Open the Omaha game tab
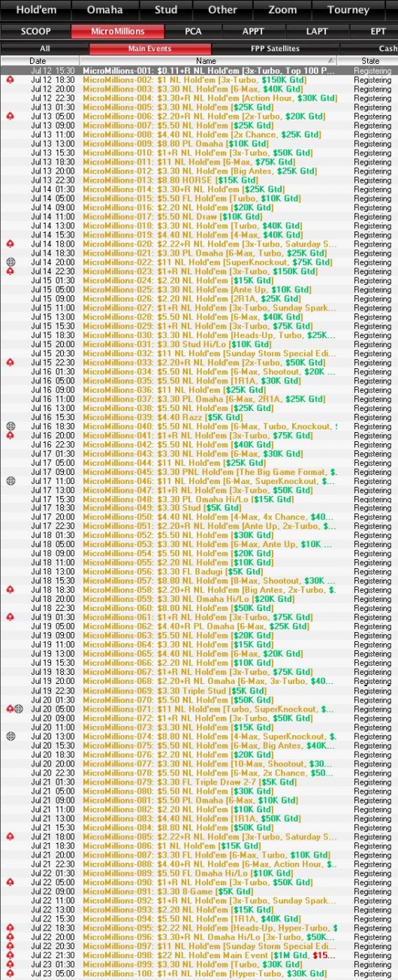This screenshot has width=398, height=980. click(x=104, y=10)
